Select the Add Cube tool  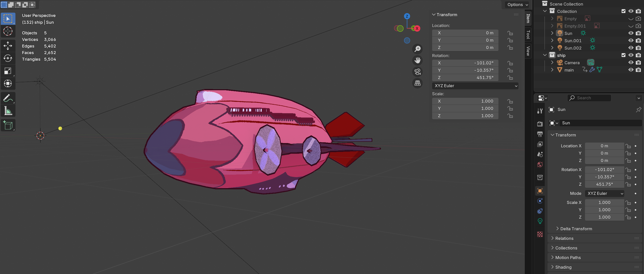(x=8, y=125)
